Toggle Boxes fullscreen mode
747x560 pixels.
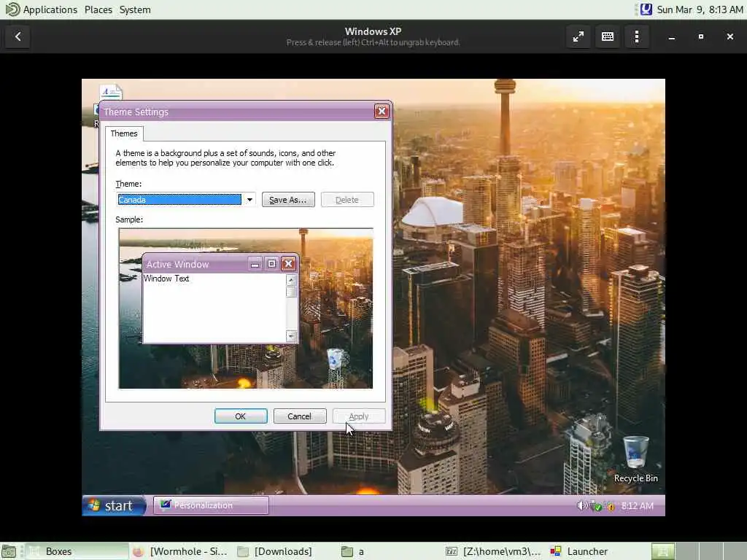[578, 36]
